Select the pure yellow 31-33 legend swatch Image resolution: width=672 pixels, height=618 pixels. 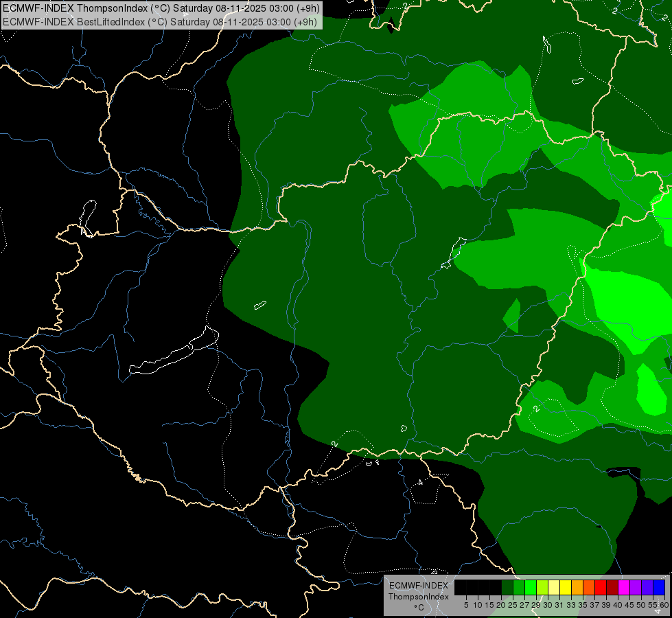pyautogui.click(x=566, y=587)
